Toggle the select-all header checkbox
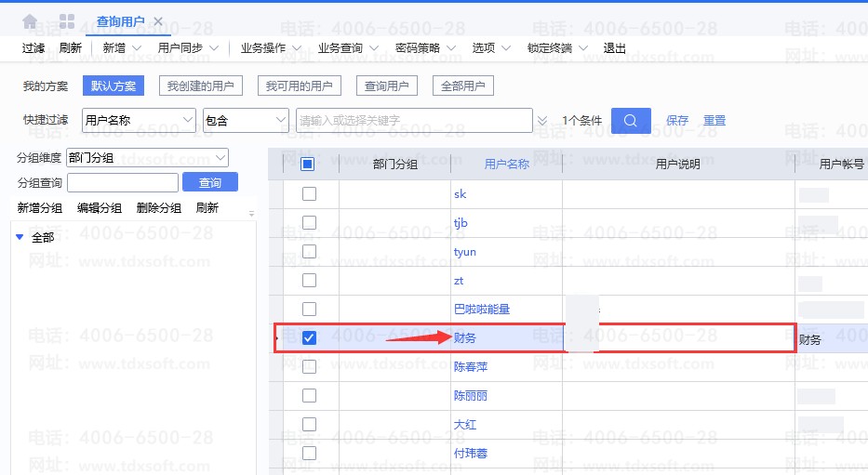Viewport: 868px width, 475px height. tap(308, 165)
